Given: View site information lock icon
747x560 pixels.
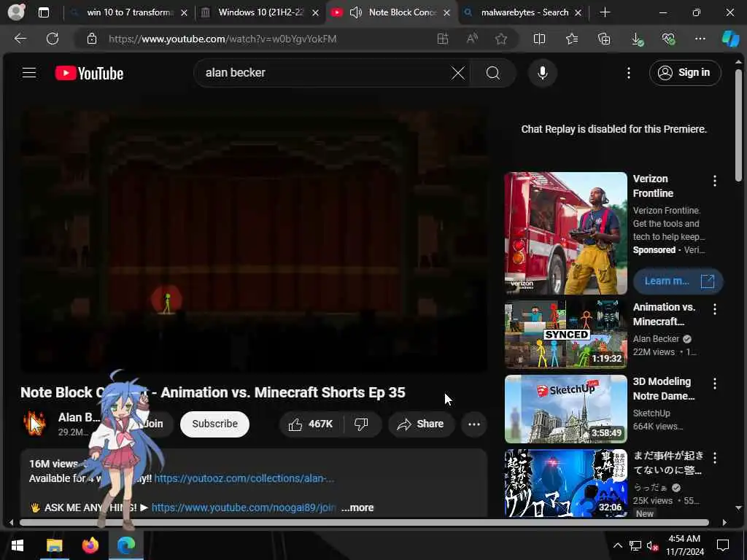Looking at the screenshot, I should click(x=92, y=39).
